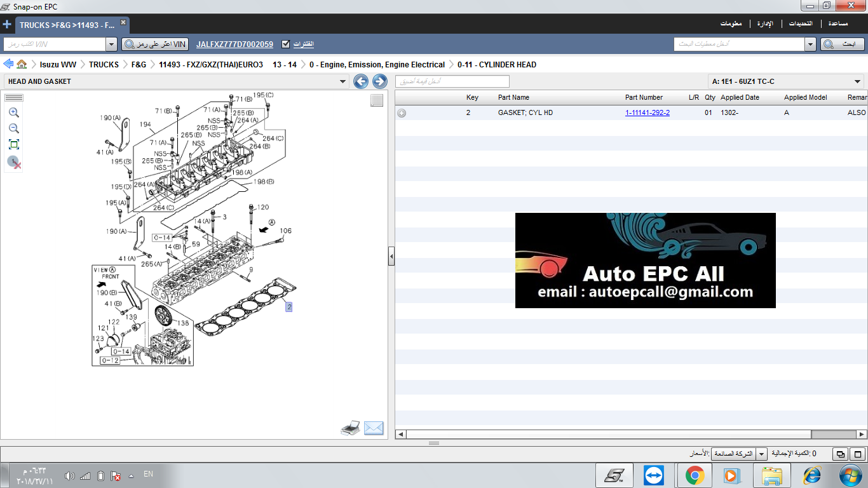Sort by Part Name column header
This screenshot has height=488, width=868.
(x=513, y=97)
